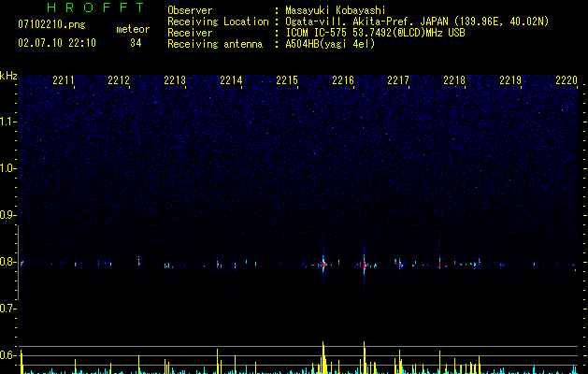Click the HROFFT title text

96,7
